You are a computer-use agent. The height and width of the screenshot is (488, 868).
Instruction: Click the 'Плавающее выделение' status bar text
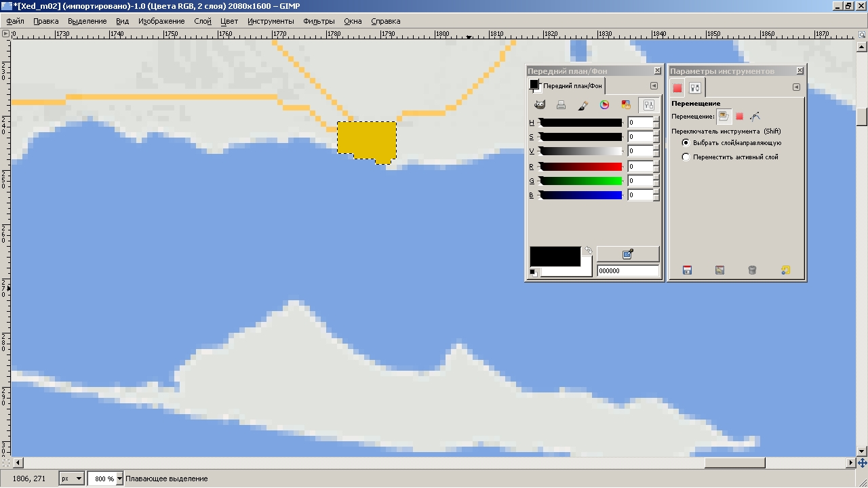167,479
